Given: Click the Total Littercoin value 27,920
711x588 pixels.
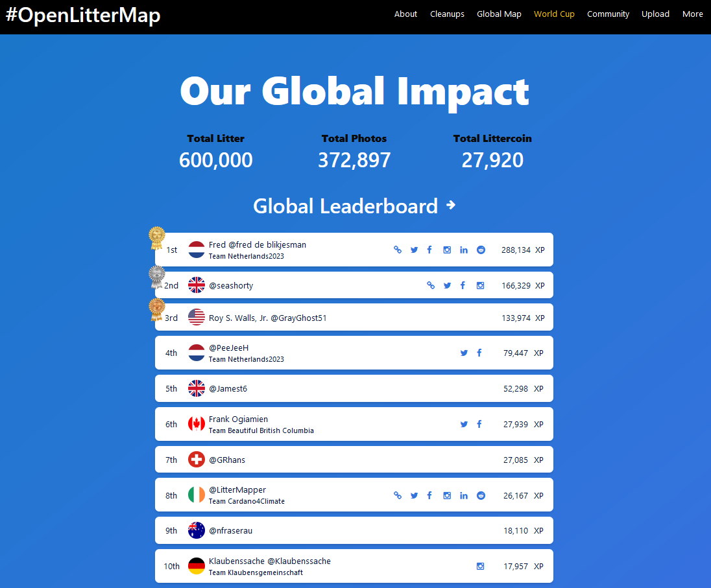Looking at the screenshot, I should (492, 160).
